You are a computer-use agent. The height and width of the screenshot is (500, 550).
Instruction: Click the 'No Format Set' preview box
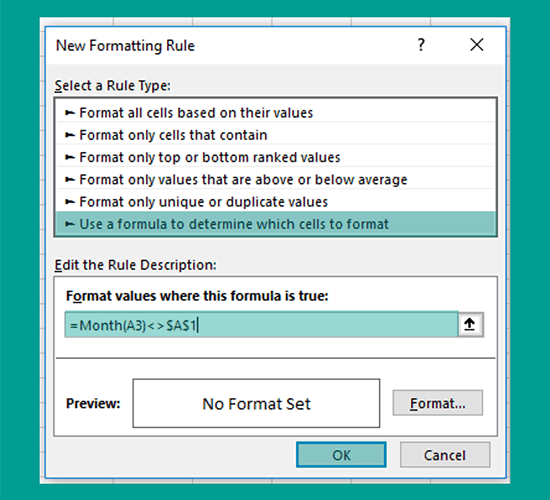point(256,404)
